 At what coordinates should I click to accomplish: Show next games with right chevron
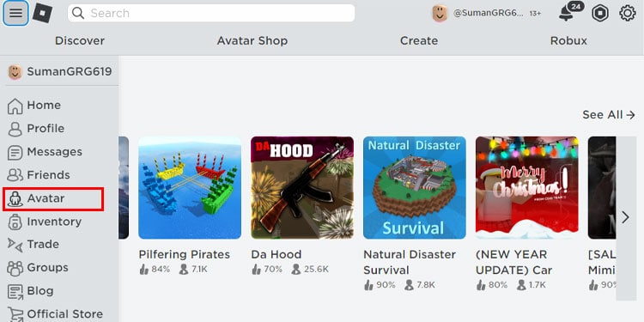[625, 218]
